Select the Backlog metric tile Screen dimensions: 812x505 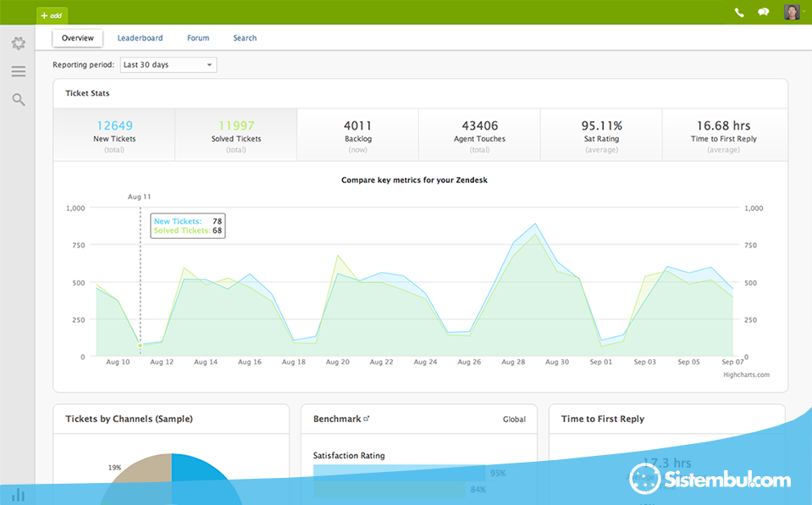pos(357,136)
